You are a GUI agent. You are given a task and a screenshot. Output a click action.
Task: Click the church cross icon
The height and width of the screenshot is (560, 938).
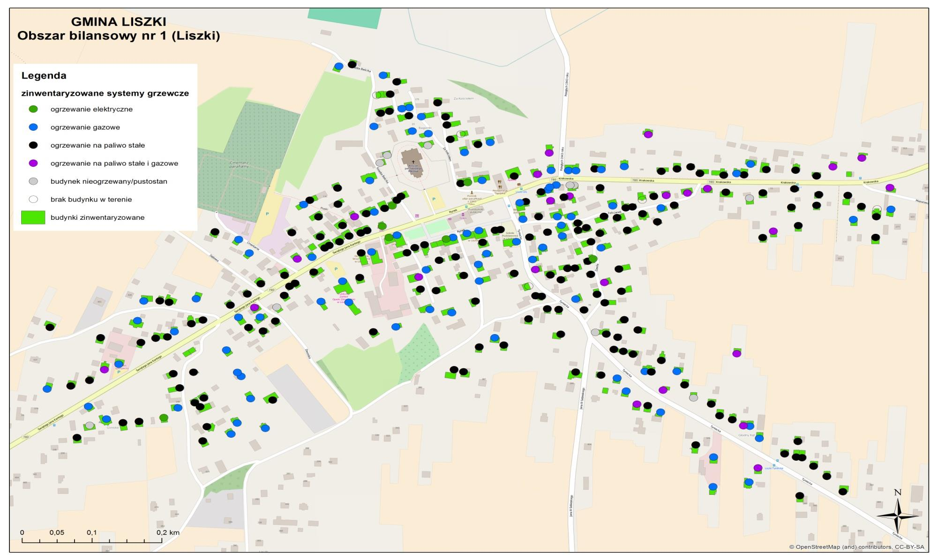click(413, 162)
